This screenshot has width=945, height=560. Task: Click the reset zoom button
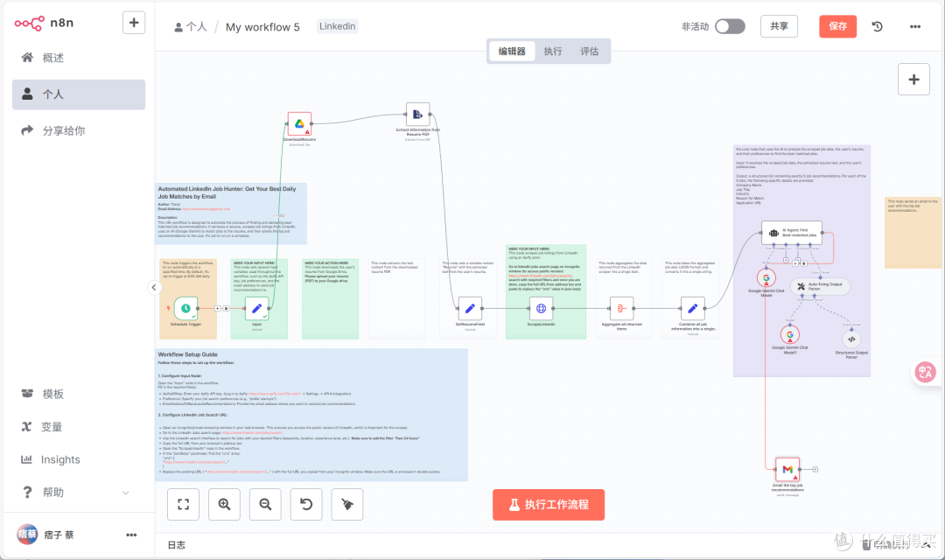click(306, 505)
